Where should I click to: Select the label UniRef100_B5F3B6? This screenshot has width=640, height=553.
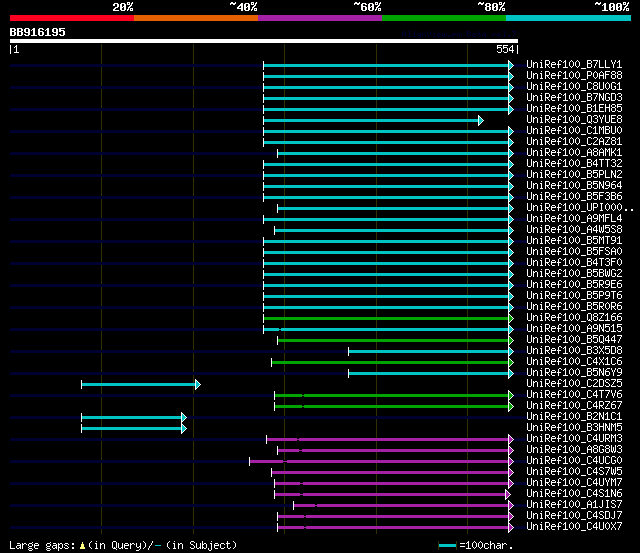[574, 197]
